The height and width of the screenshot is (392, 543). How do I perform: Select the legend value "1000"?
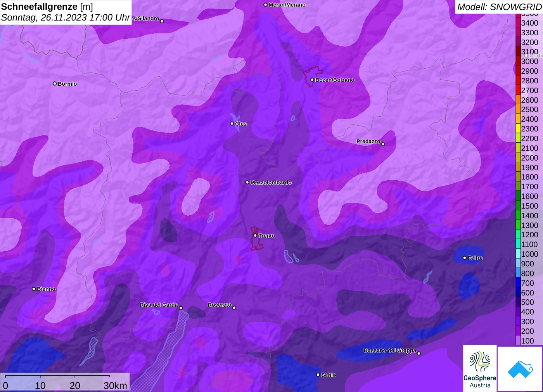[529, 254]
